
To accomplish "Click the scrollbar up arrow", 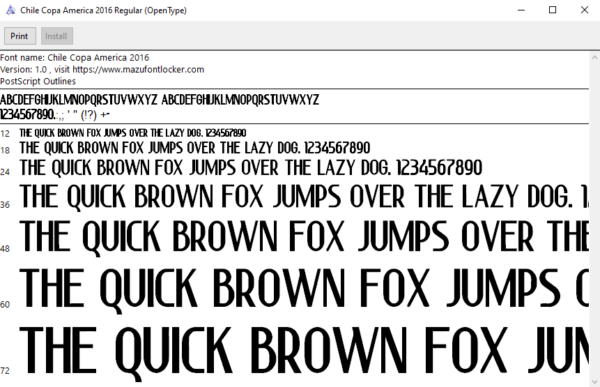I will [594, 57].
